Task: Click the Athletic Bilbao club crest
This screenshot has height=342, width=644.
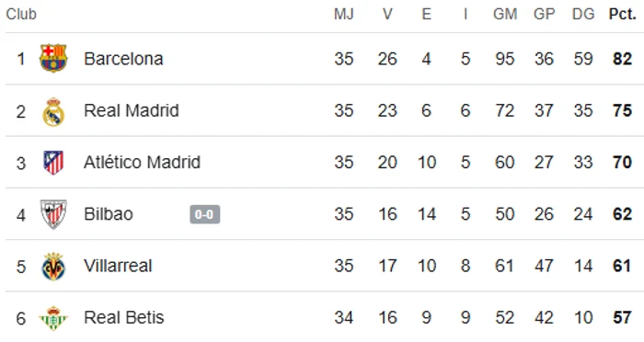Action: pyautogui.click(x=53, y=214)
